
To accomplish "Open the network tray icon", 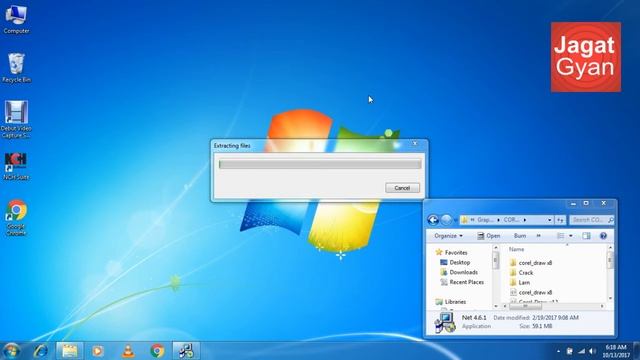I will (581, 351).
